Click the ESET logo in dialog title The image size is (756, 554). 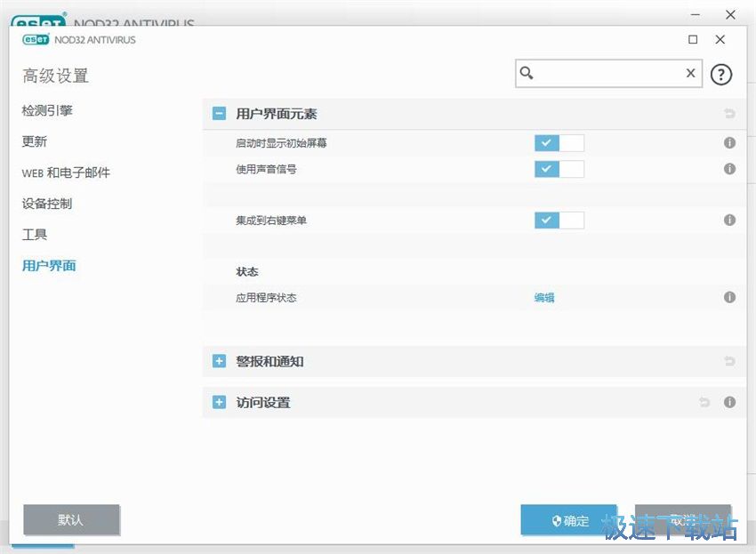[36, 39]
